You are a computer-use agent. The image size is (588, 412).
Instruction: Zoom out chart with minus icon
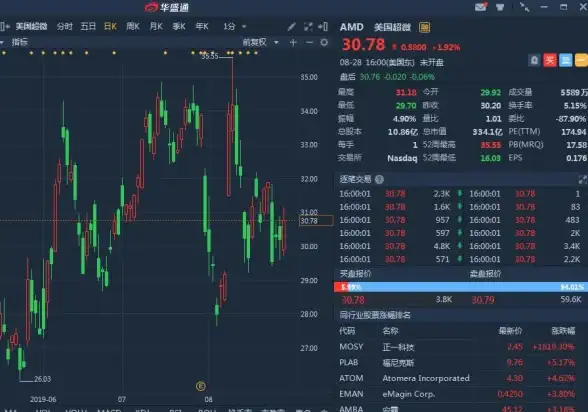tap(309, 42)
